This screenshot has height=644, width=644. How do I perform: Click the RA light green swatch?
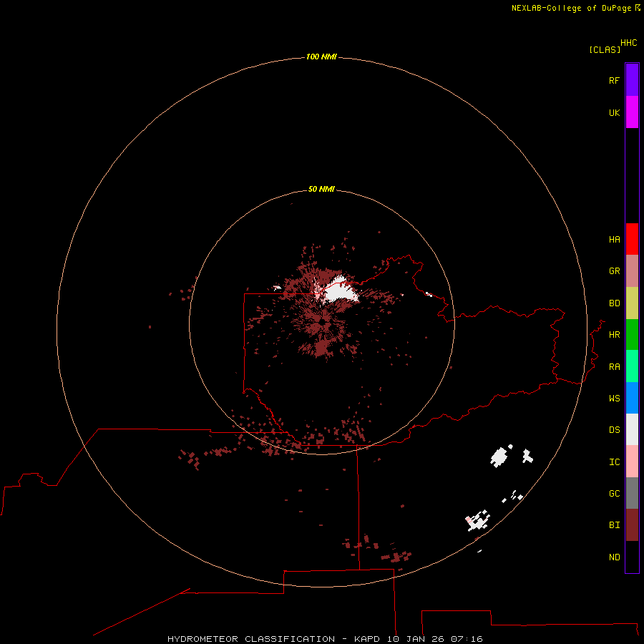(x=632, y=366)
